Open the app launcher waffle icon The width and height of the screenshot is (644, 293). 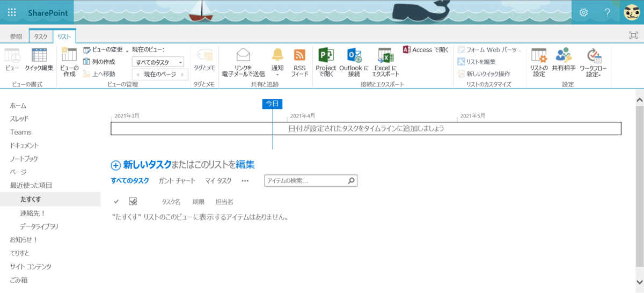pyautogui.click(x=12, y=12)
